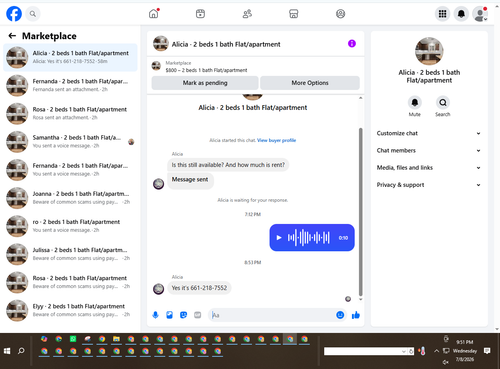Viewport: 500px width, 369px height.
Task: Open the File Explorer taskbar icon
Action: [116, 339]
